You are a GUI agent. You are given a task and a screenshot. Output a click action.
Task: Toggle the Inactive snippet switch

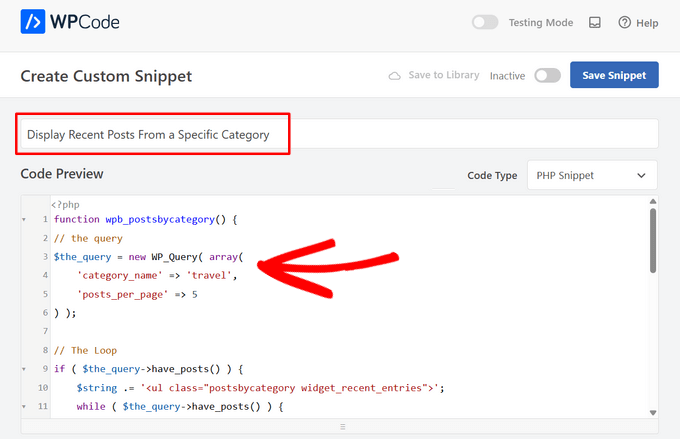[x=547, y=75]
